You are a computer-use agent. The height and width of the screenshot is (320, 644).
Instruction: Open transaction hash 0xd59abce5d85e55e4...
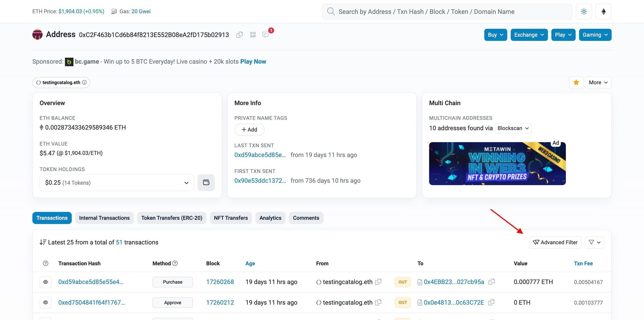(91, 282)
